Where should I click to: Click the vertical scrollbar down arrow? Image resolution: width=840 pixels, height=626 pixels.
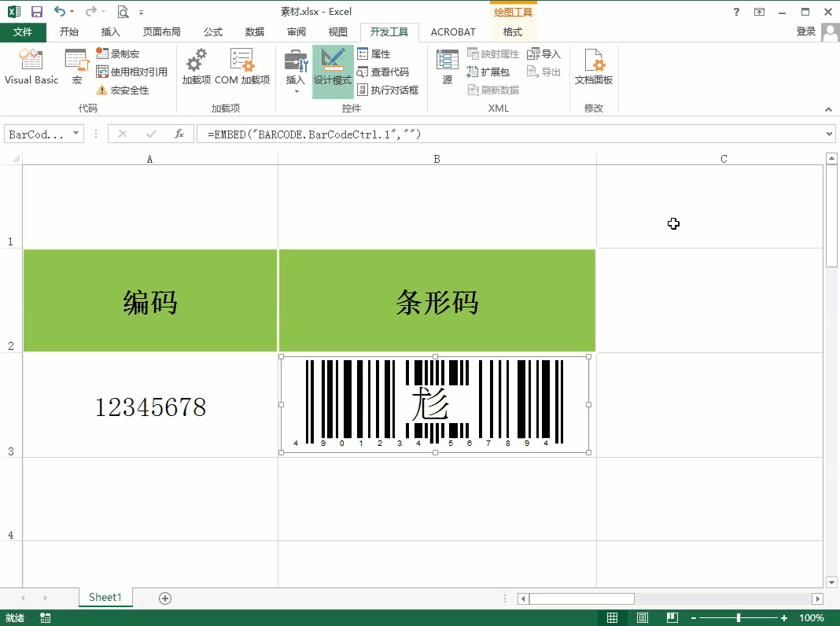tap(831, 582)
